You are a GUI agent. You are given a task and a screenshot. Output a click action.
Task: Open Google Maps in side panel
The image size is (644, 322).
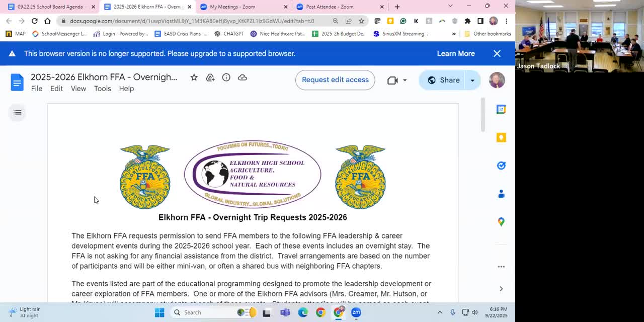(501, 222)
